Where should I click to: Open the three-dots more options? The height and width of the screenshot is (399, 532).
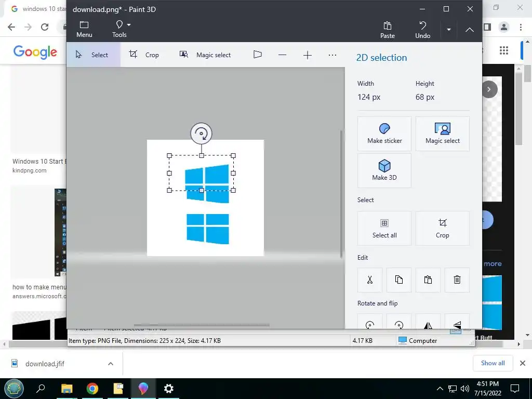[x=332, y=55]
